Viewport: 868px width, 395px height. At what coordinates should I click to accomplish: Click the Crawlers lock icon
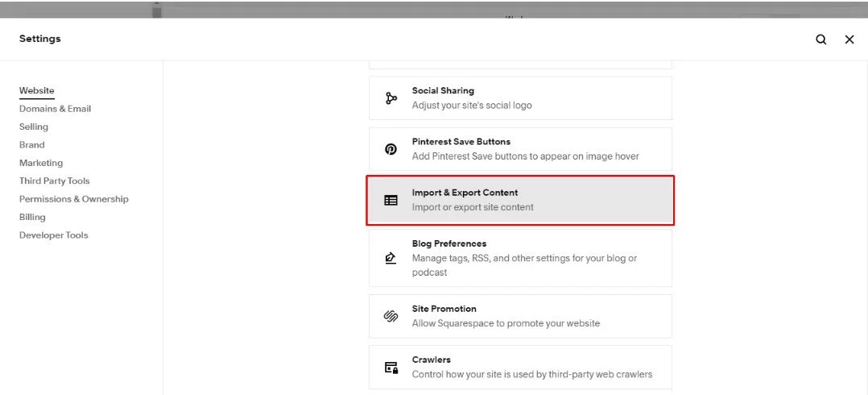tap(391, 368)
